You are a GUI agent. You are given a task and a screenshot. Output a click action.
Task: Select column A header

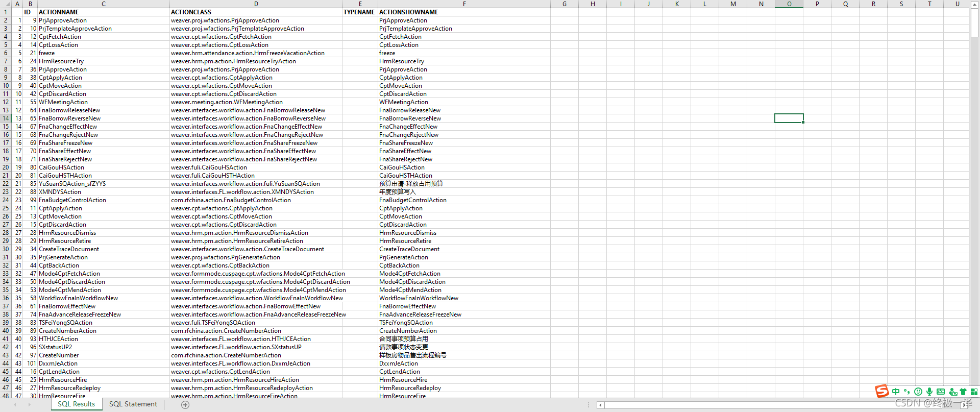coord(17,4)
